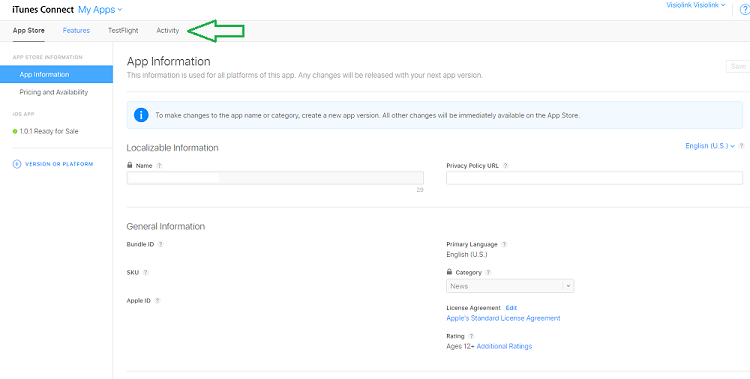Open 1.0.1 Ready for Sale version
This screenshot has width=750, height=379.
click(x=49, y=131)
